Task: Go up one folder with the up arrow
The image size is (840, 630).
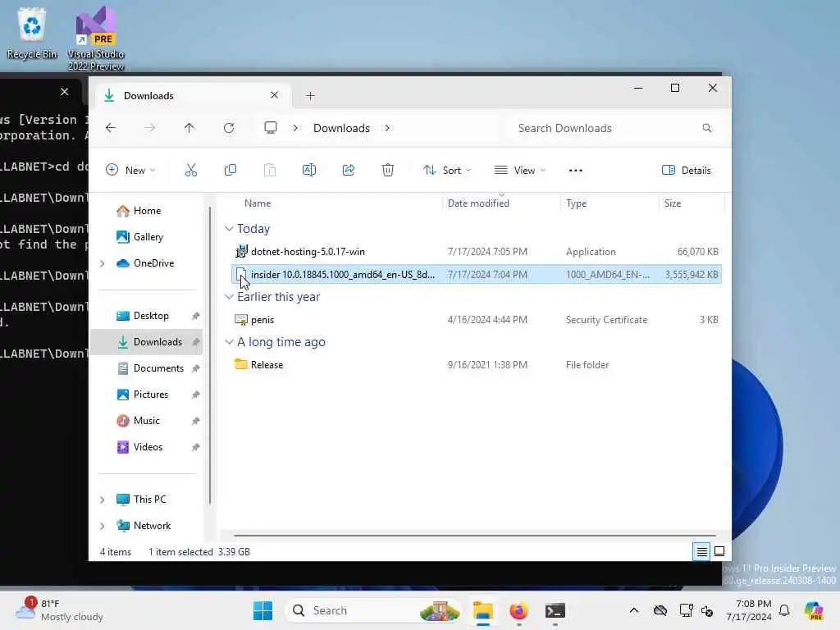Action: [189, 128]
